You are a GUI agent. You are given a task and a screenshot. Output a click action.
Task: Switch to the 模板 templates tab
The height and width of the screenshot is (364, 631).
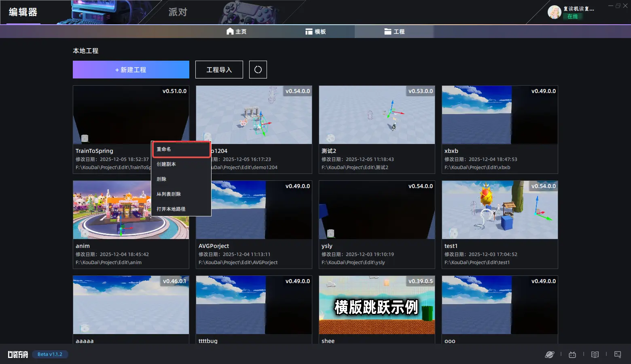click(315, 32)
